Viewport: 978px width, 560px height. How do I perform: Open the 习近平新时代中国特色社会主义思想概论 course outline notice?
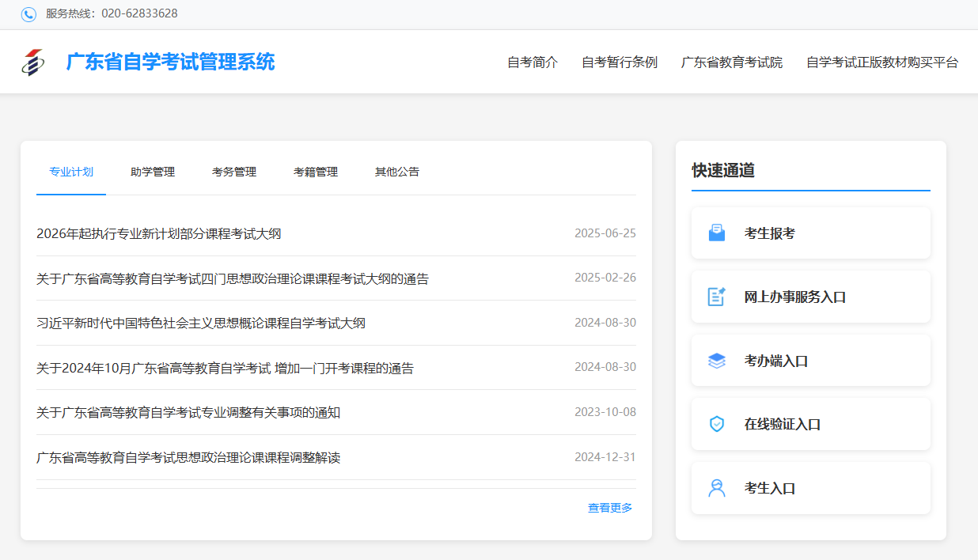201,323
